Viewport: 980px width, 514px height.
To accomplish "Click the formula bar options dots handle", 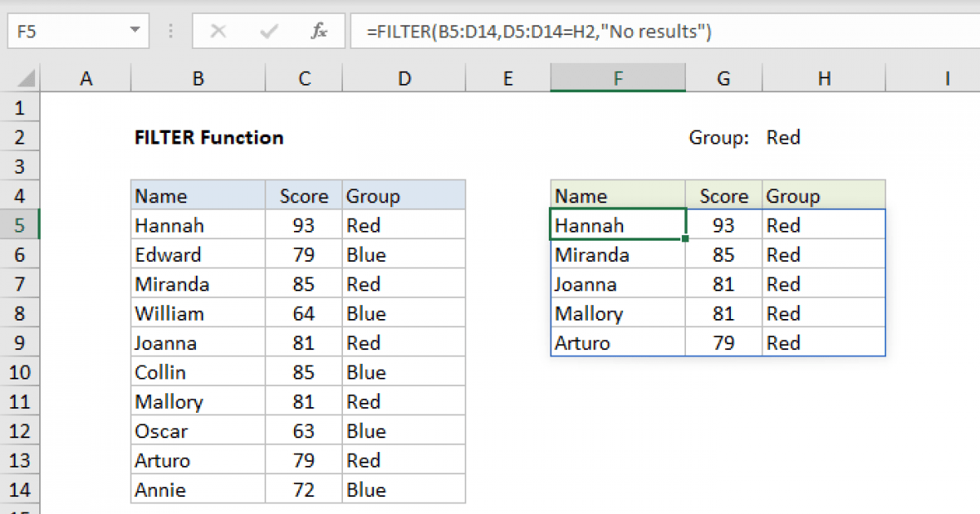I will (x=171, y=32).
